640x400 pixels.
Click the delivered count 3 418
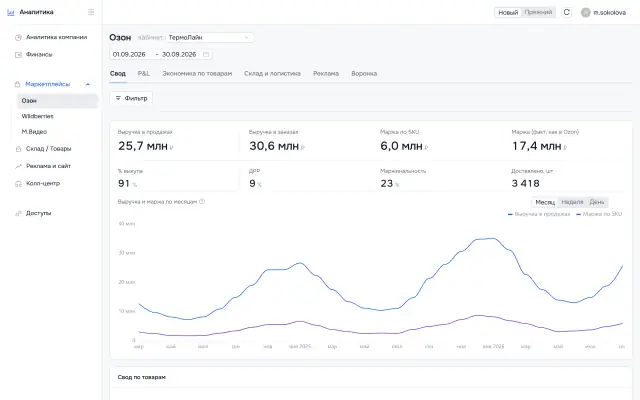(526, 184)
